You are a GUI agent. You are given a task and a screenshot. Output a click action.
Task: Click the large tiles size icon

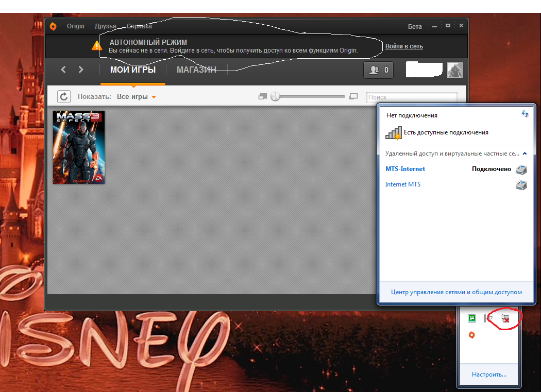[353, 96]
